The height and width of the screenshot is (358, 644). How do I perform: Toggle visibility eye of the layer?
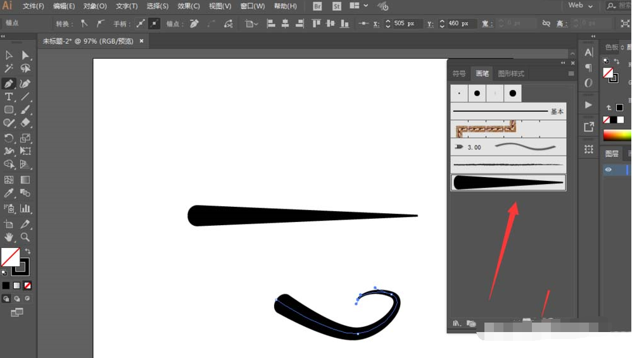click(609, 170)
